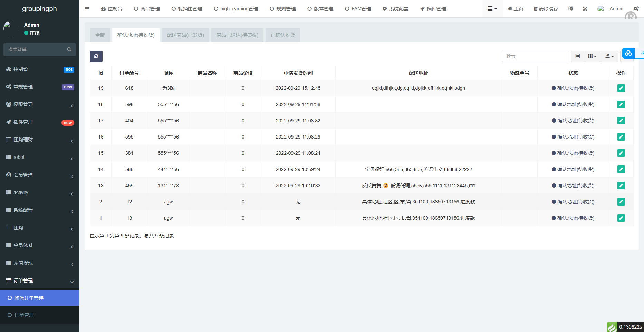This screenshot has width=644, height=332.
Task: Open the 已确认收货 tab
Action: click(282, 35)
